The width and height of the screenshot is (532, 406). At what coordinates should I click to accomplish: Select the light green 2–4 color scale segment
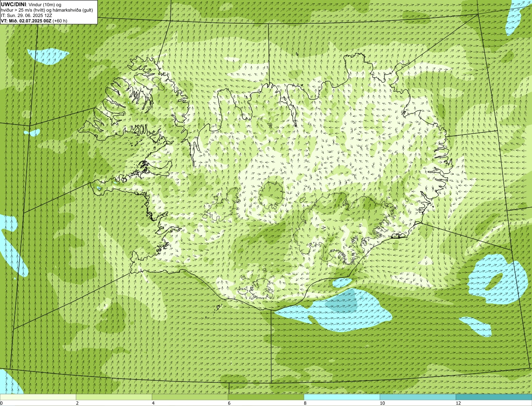tap(114, 397)
